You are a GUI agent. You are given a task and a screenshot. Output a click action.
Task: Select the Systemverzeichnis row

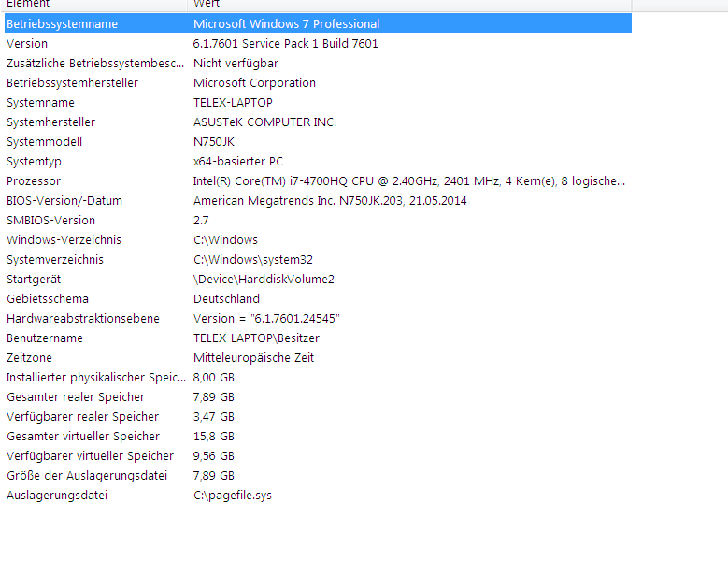(x=318, y=260)
